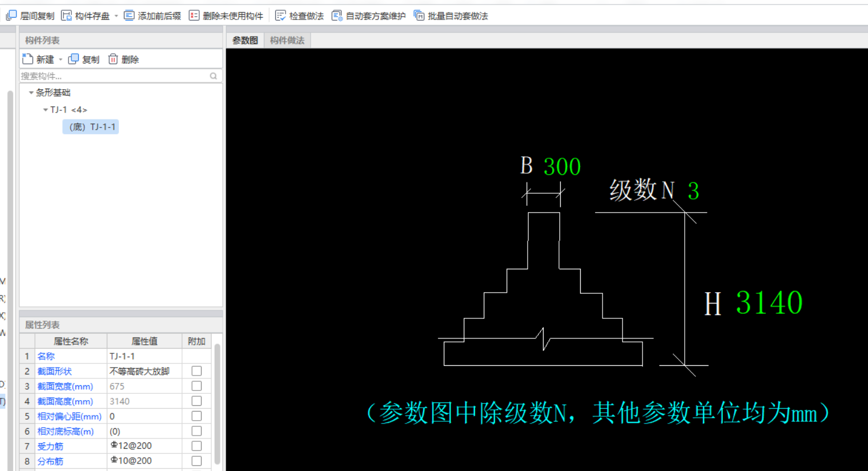Select the (底) TJ-1-1 tree item
The height and width of the screenshot is (471, 868).
(x=91, y=127)
